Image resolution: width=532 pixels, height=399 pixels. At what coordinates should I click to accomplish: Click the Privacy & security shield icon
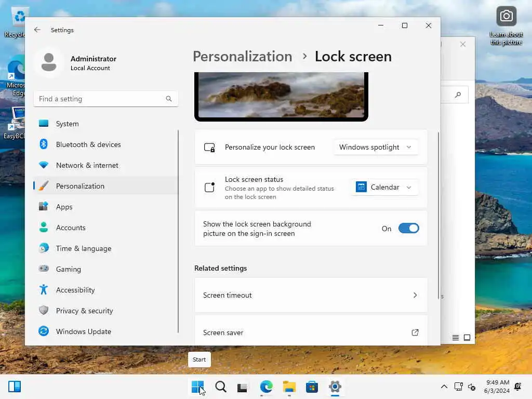pyautogui.click(x=44, y=311)
